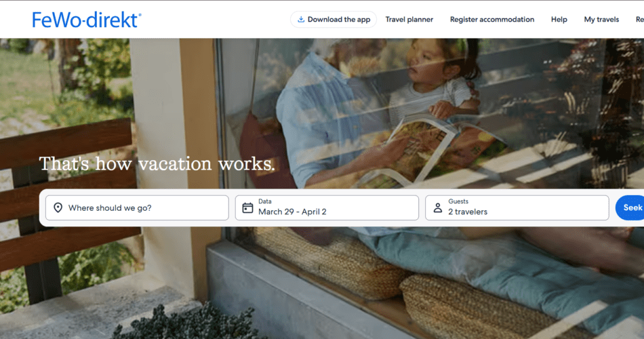Click the 'That's how vacation works.' headline
The height and width of the screenshot is (339, 644).
coord(157,164)
